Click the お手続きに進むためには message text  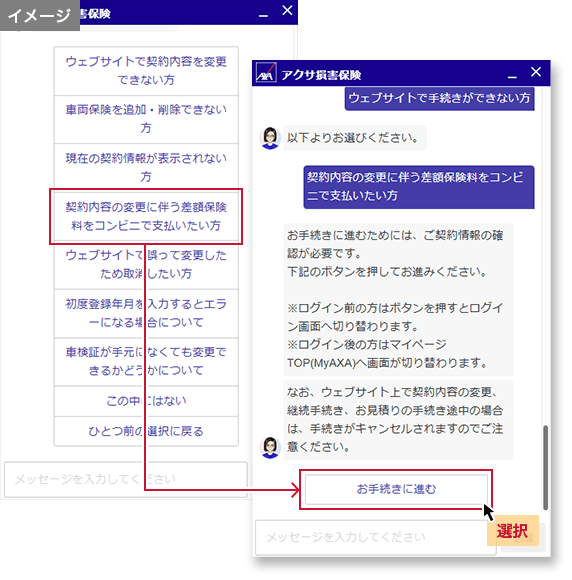pos(398,299)
